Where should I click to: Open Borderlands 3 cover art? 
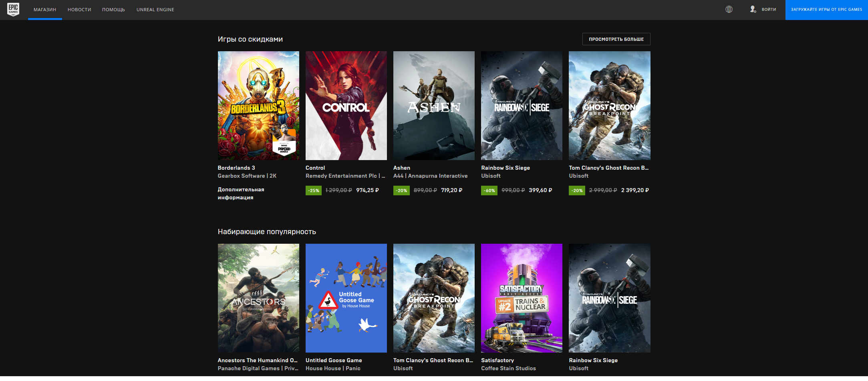click(258, 106)
